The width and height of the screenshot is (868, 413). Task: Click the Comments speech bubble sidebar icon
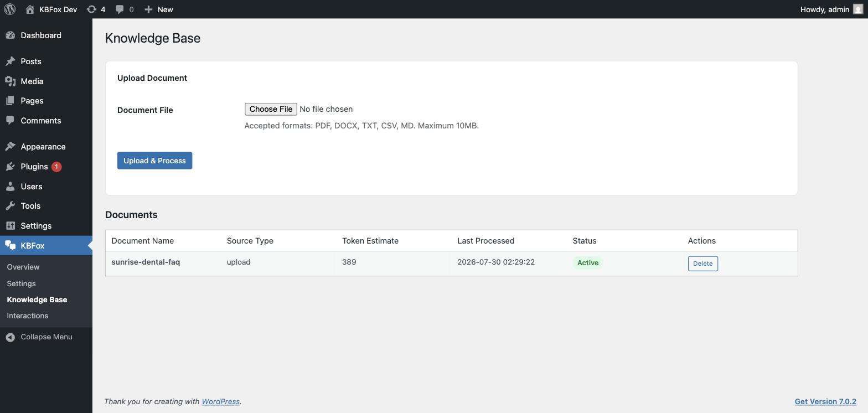[x=11, y=121]
